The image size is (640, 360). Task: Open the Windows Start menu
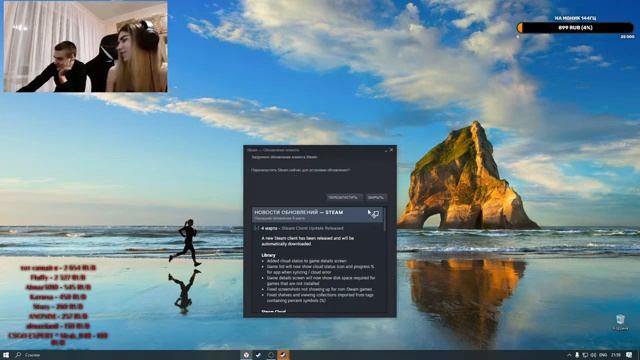[x=6, y=355]
